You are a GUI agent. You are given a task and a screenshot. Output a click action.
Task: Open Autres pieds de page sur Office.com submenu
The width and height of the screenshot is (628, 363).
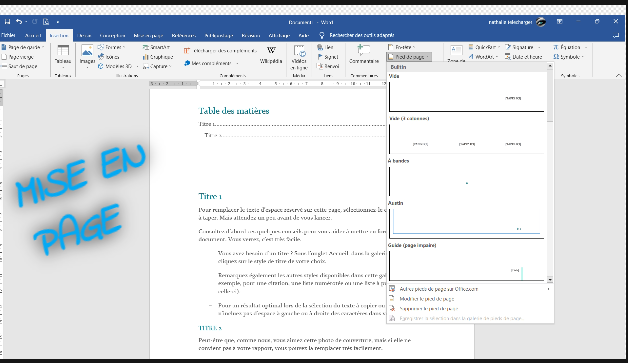[471, 289]
